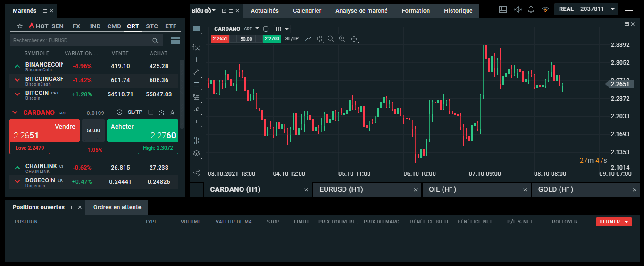Open the notifications bell icon

[531, 9]
